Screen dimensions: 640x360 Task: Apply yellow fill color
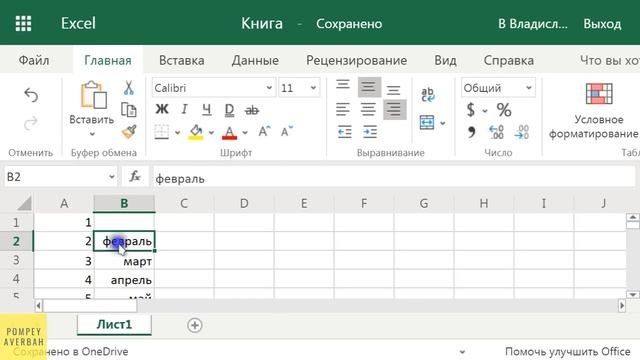196,132
